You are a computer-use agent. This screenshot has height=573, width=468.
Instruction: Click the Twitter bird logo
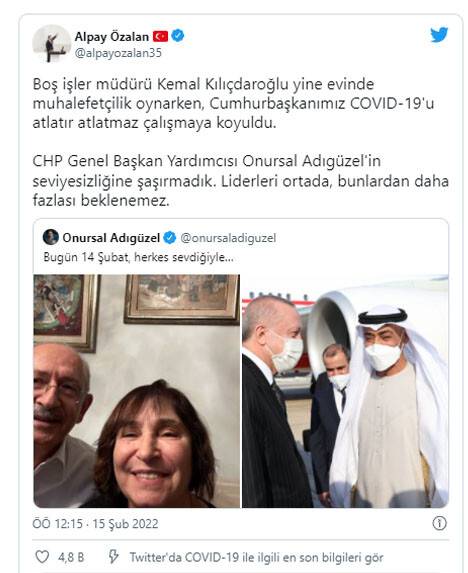[x=439, y=35]
